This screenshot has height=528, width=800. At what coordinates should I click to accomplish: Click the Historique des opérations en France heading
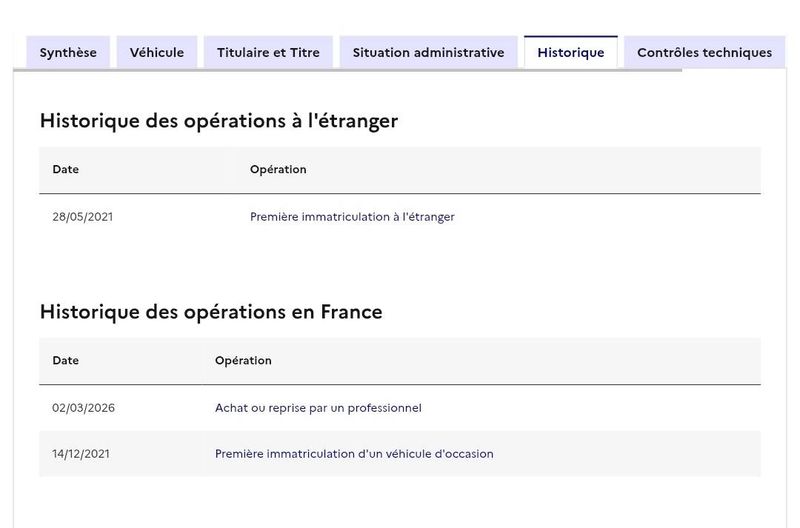[x=211, y=312]
